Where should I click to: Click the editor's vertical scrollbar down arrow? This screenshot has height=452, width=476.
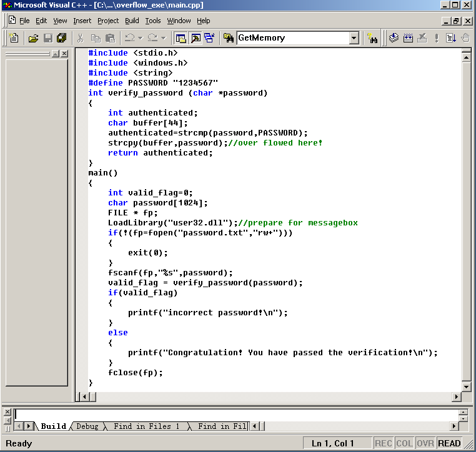click(465, 386)
